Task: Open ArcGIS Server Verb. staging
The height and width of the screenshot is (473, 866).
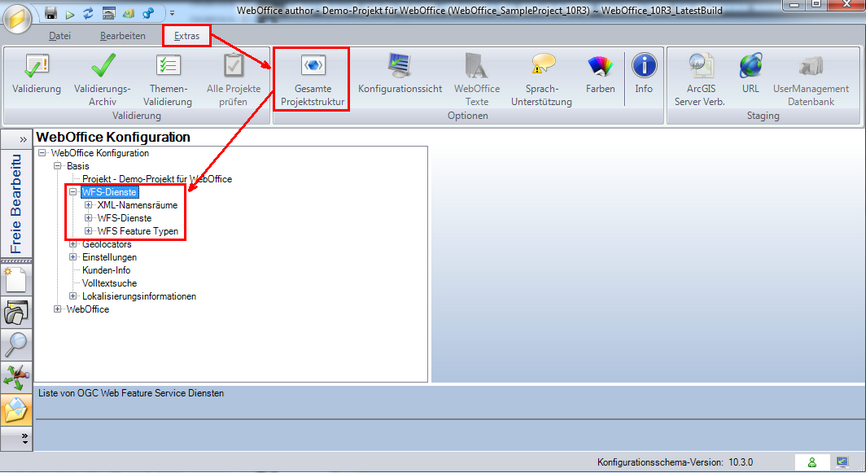Action: tap(700, 80)
